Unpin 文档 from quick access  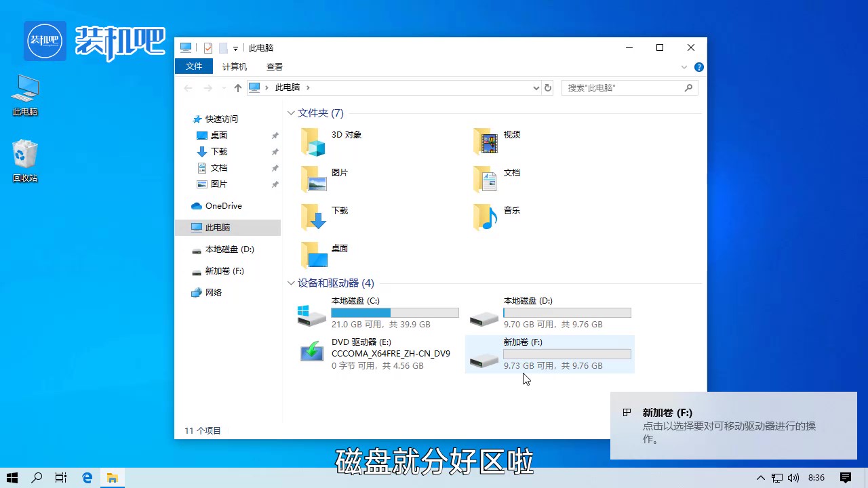[x=274, y=167]
